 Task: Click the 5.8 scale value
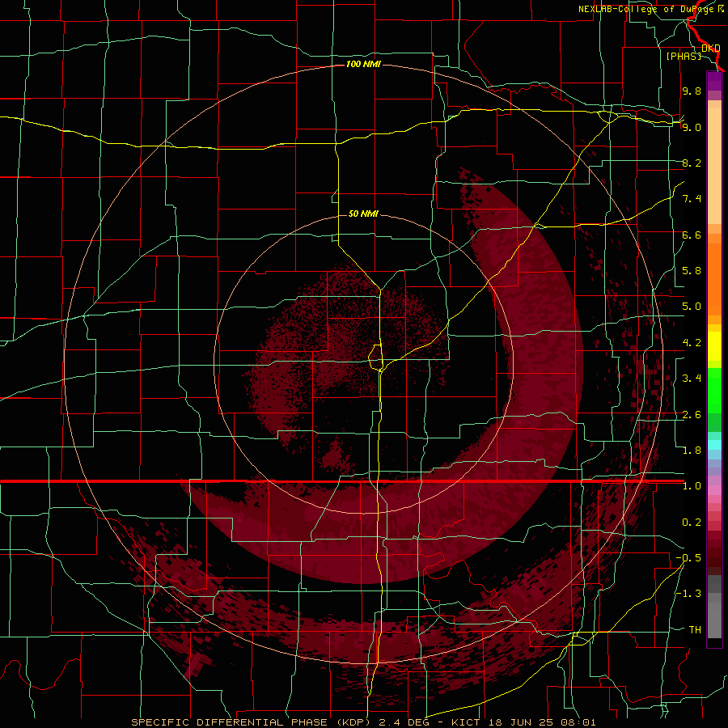pos(692,271)
